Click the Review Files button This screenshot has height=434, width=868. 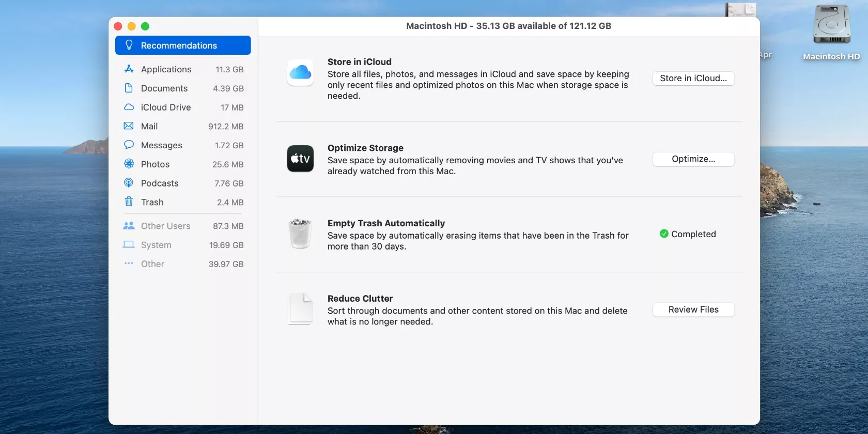click(x=693, y=309)
